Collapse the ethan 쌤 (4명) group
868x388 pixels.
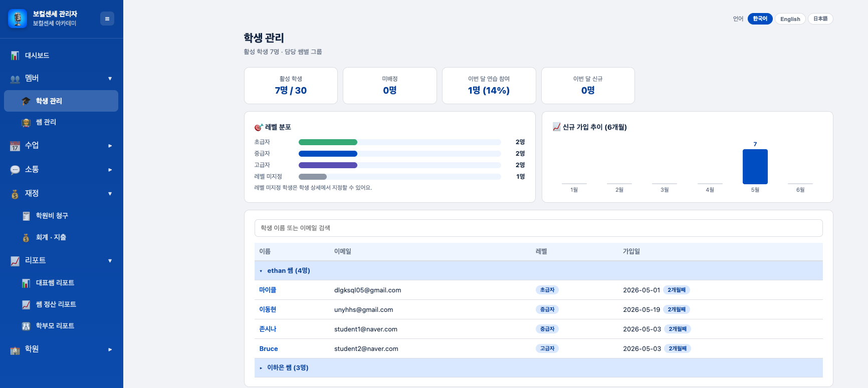539,270
